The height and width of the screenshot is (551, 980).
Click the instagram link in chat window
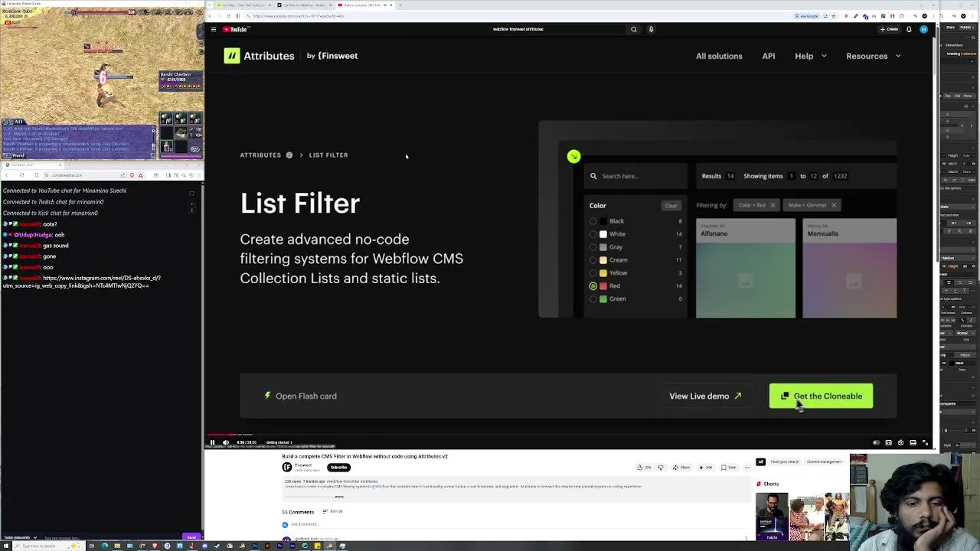point(82,282)
